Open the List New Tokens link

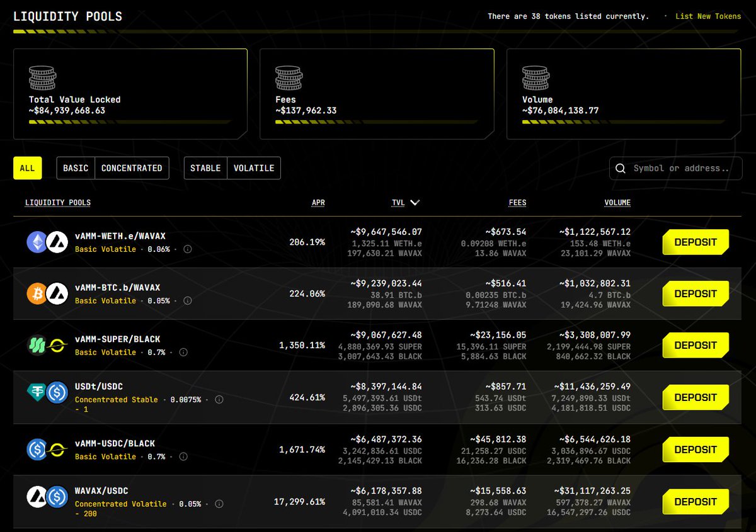coord(708,16)
